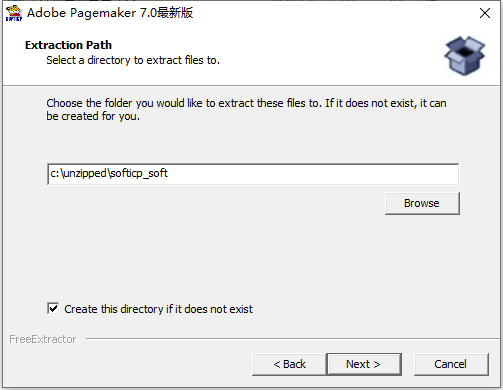Click the FreeExtractor label
The height and width of the screenshot is (390, 503).
pos(43,339)
